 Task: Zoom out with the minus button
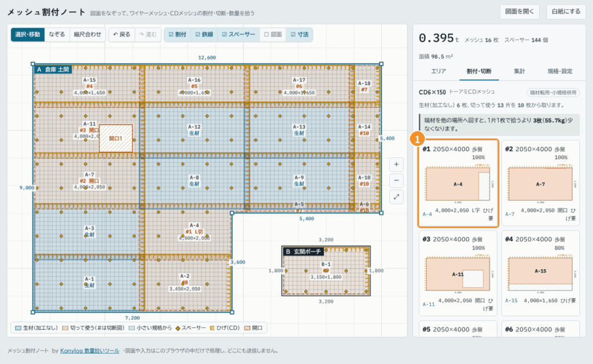click(396, 181)
